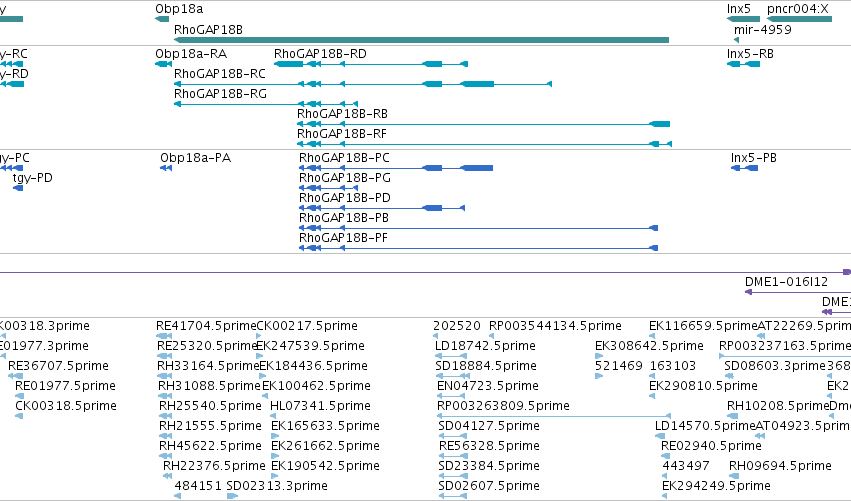Click the SD23384.5prime EST label
The width and height of the screenshot is (851, 501).
point(489,466)
